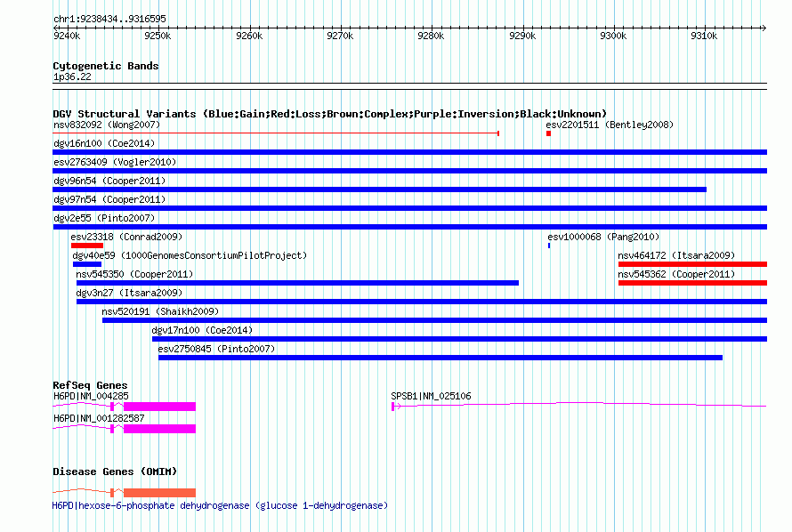The width and height of the screenshot is (792, 532).
Task: Click the 9310k ruler tick label
Action: click(x=704, y=36)
